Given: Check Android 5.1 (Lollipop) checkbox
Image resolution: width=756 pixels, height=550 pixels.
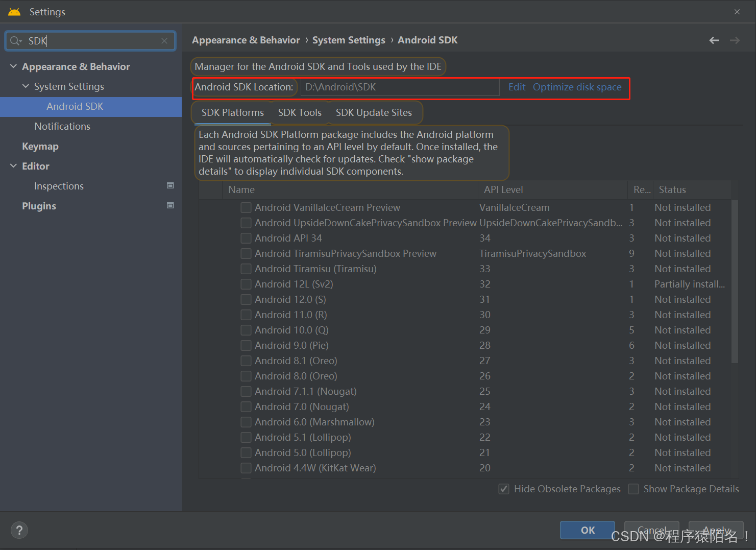Looking at the screenshot, I should (246, 437).
